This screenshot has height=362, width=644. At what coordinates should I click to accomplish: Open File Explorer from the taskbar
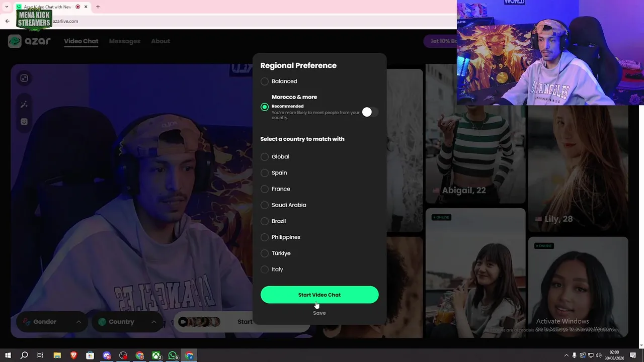point(57,355)
